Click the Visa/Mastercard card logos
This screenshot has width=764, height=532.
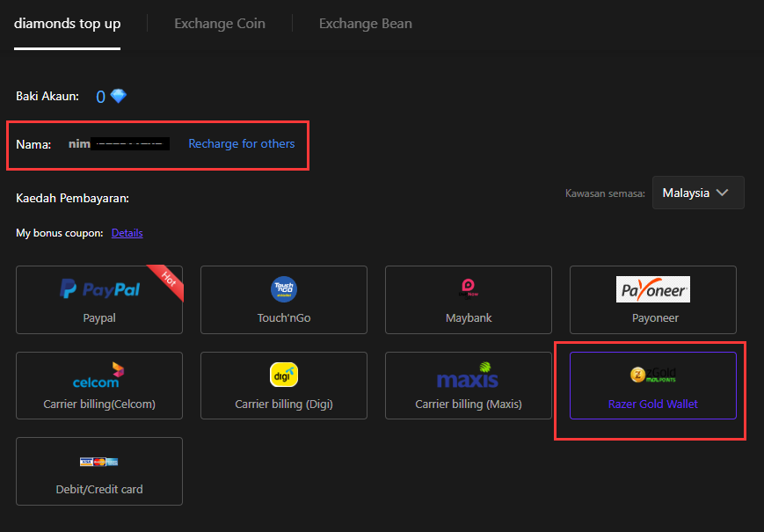pos(99,462)
